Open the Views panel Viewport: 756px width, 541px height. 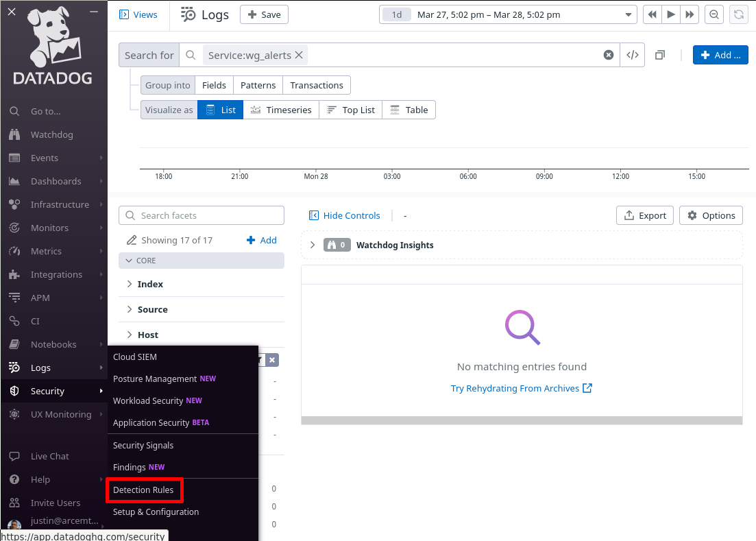tap(138, 15)
